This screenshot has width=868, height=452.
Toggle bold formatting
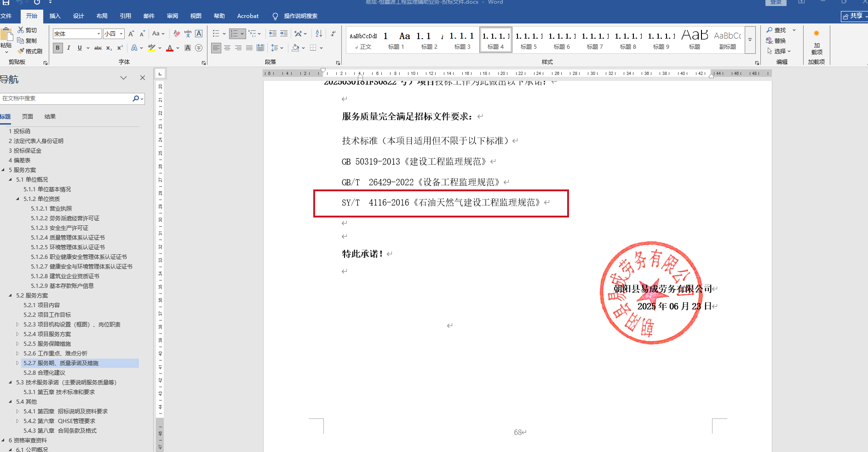tap(58, 48)
